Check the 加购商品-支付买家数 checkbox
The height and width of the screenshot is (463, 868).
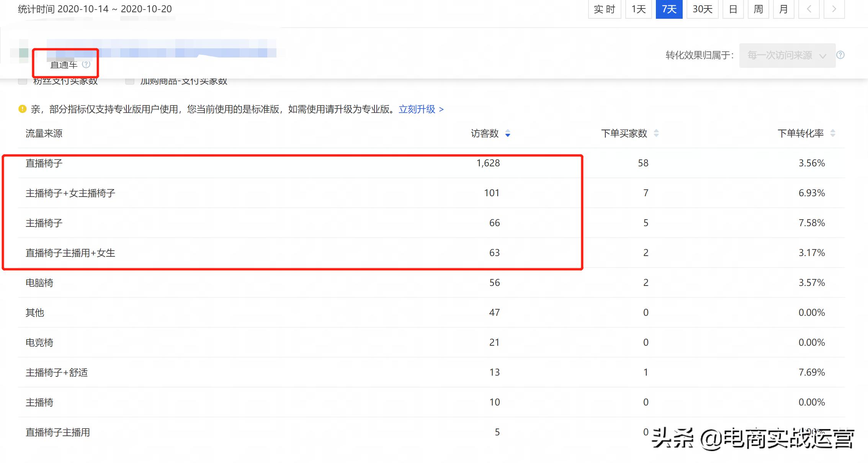pyautogui.click(x=130, y=81)
